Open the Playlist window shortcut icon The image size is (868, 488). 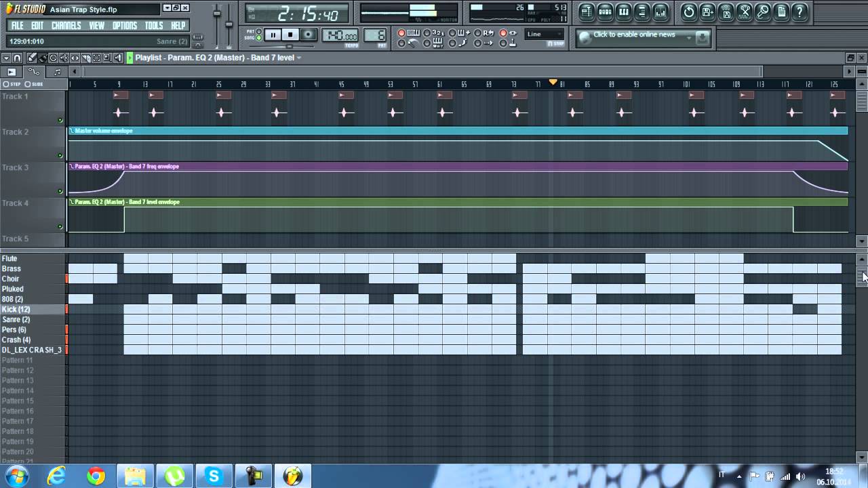pyautogui.click(x=587, y=12)
